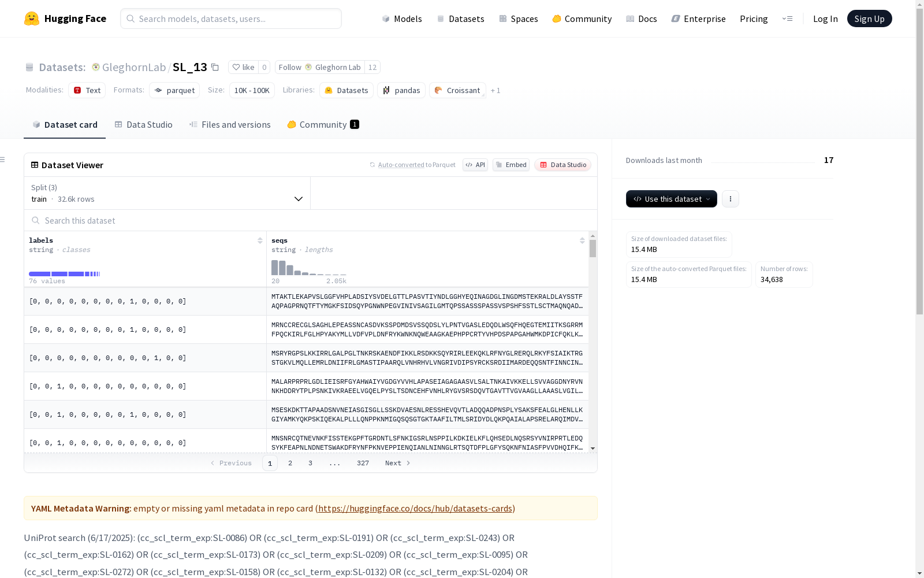Open Enterprise in top navigation
This screenshot has width=924, height=578.
699,18
